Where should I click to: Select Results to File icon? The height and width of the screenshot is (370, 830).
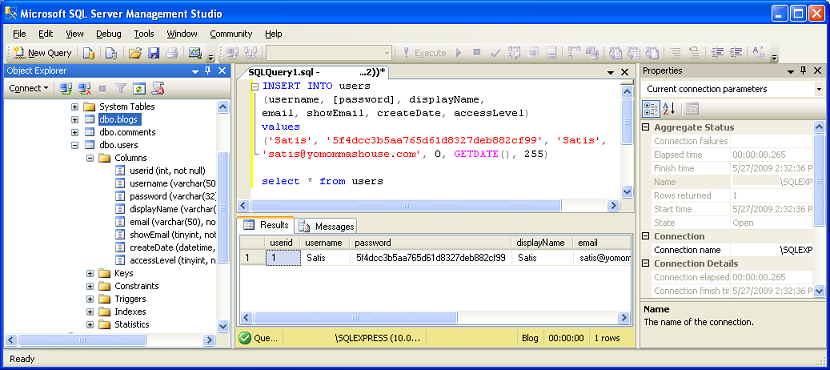click(x=653, y=53)
